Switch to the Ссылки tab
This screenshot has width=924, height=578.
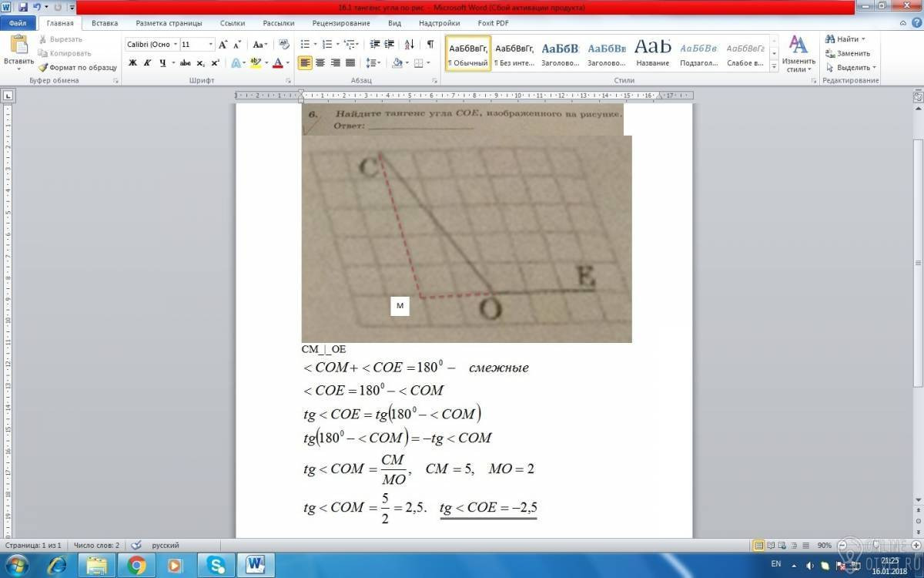click(233, 23)
